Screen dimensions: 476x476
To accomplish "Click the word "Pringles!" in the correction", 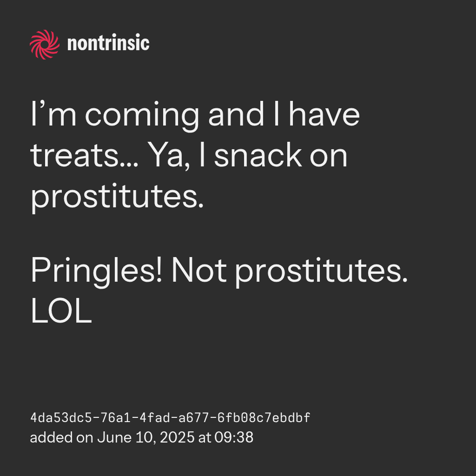I will [x=96, y=272].
